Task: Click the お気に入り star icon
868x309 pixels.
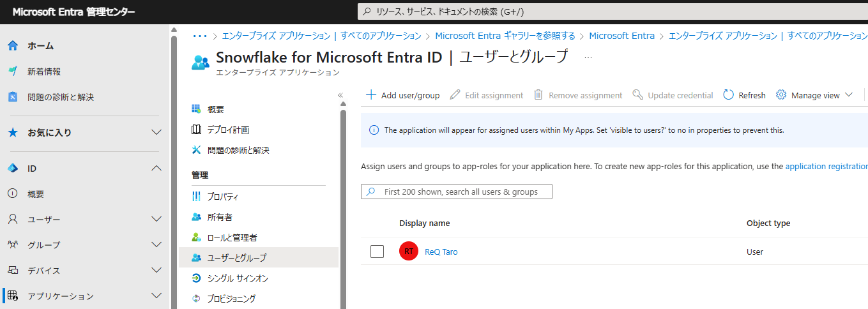Action: point(12,133)
